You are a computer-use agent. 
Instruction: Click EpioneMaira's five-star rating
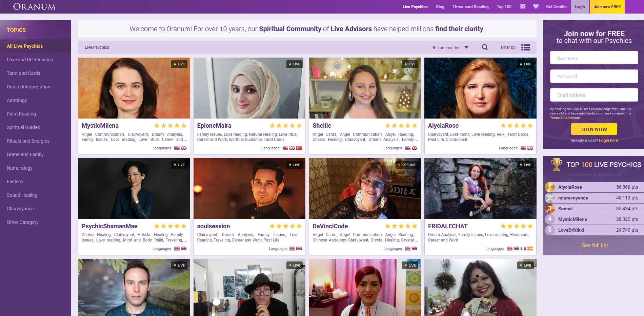(286, 126)
